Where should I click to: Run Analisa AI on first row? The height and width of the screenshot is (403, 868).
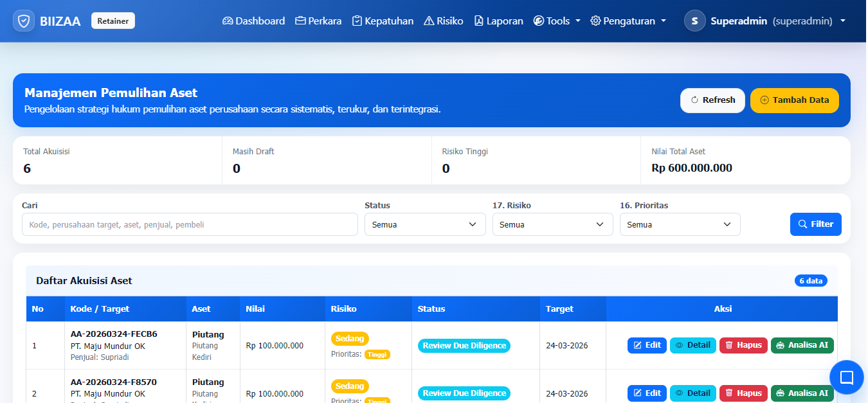802,345
